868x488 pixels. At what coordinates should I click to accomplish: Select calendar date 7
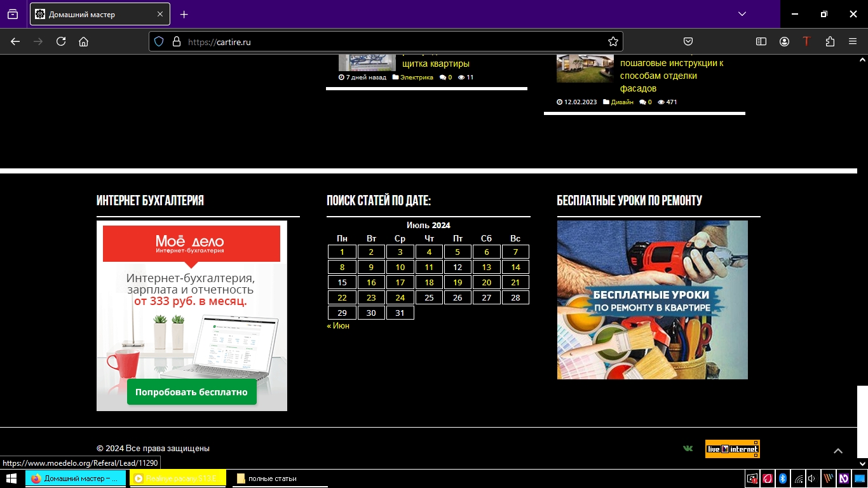point(515,252)
